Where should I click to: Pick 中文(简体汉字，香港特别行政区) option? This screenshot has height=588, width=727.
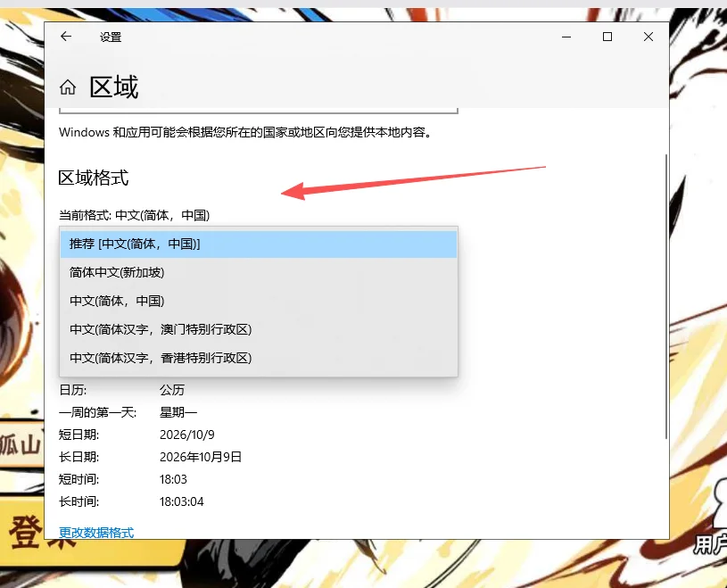[259, 358]
